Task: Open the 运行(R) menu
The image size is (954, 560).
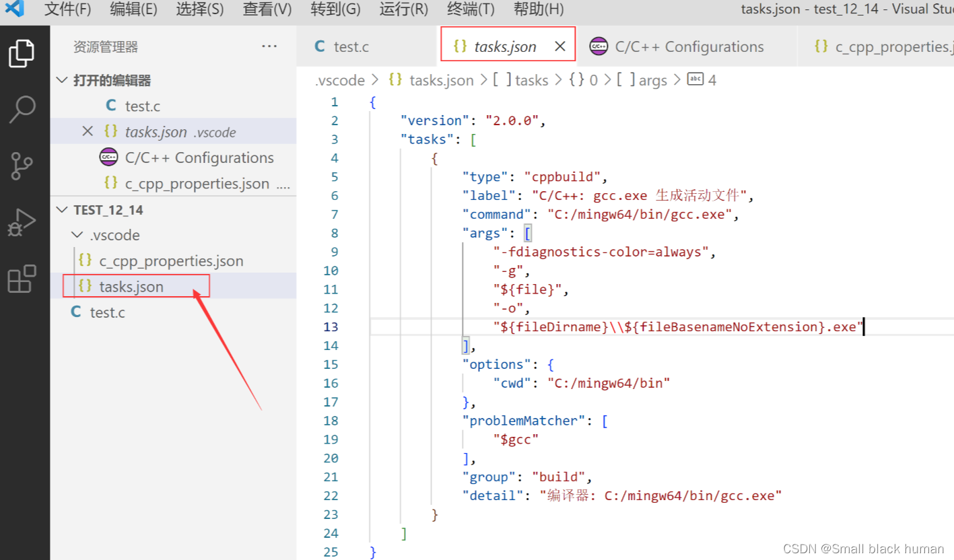Action: [x=403, y=9]
